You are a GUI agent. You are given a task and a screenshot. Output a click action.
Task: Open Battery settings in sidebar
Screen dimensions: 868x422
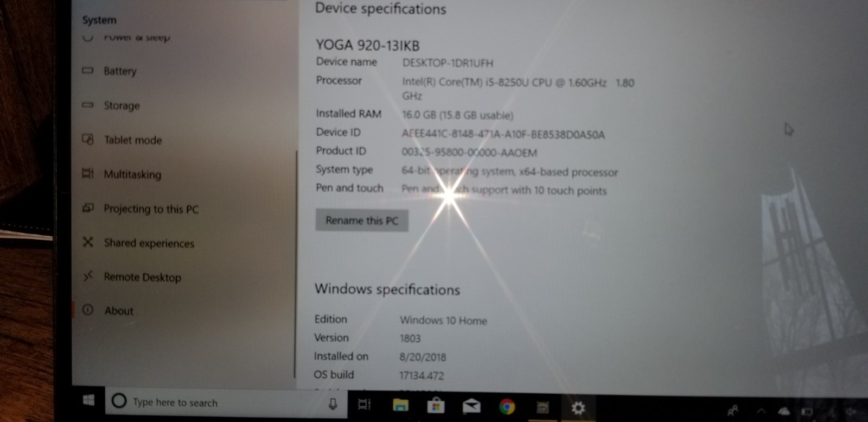point(120,71)
